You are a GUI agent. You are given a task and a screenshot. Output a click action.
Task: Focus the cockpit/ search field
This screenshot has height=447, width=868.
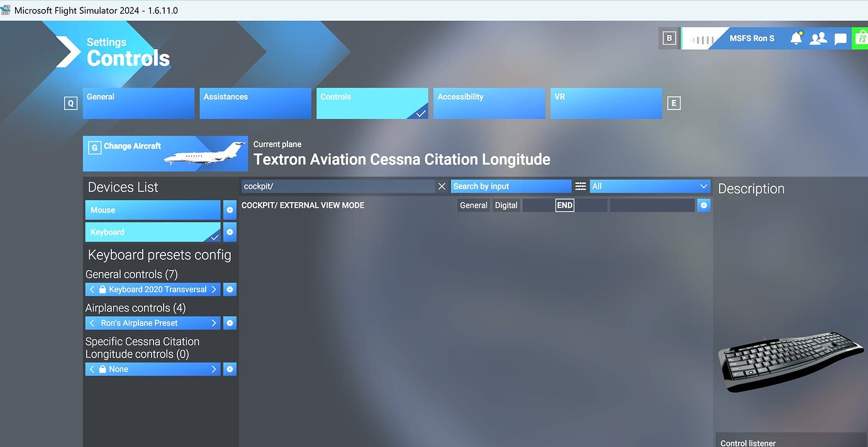tap(338, 186)
